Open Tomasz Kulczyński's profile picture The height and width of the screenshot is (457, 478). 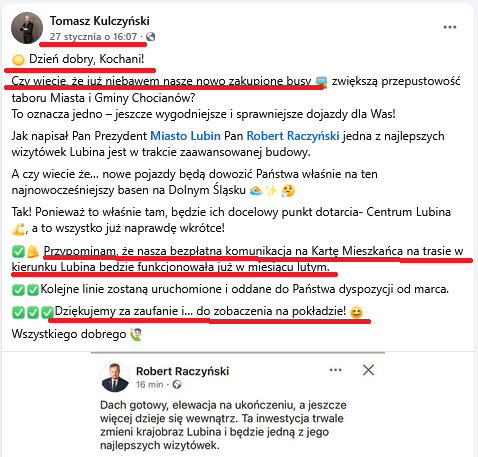click(27, 28)
